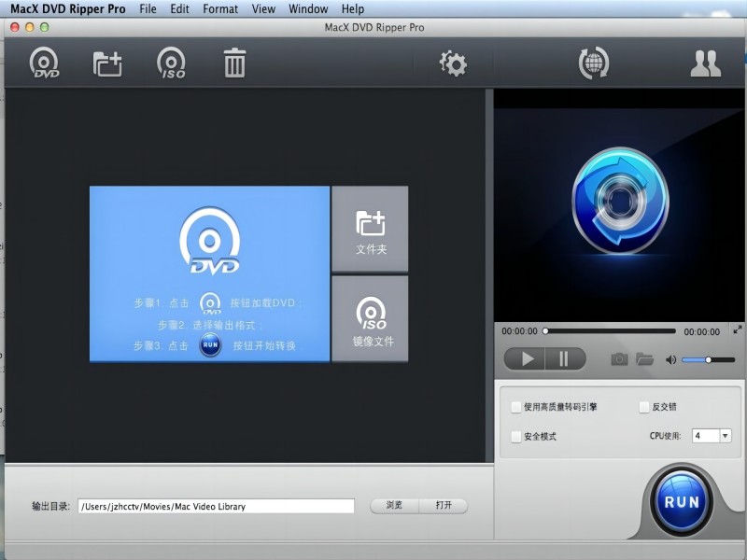Load an ISO image from the toolbar
Viewport: 747px width, 560px height.
click(x=171, y=63)
